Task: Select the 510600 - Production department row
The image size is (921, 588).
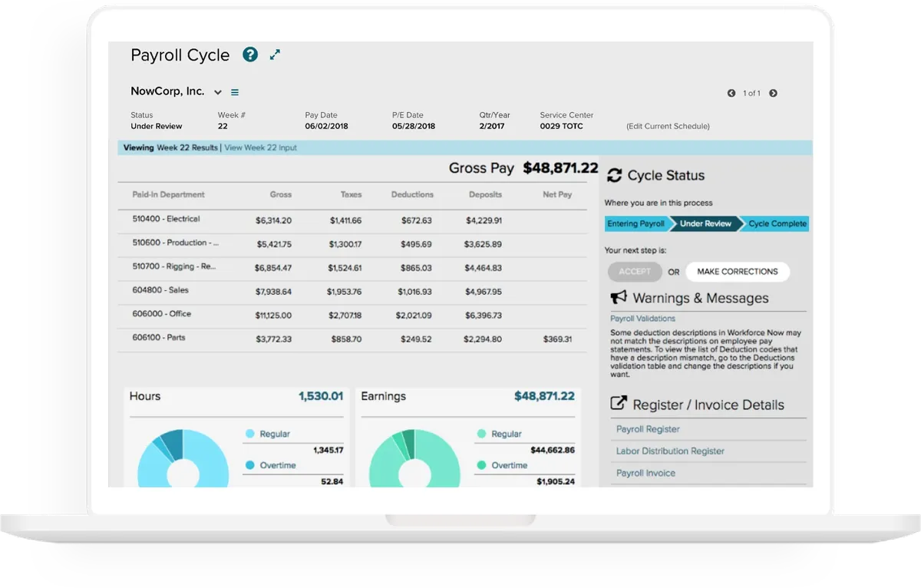Action: point(352,245)
